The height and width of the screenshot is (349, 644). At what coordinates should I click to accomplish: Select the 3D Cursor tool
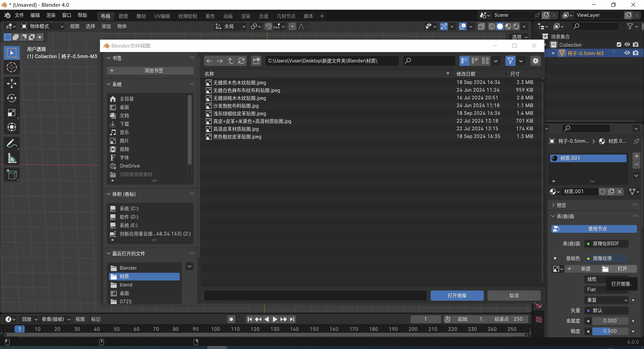click(12, 68)
